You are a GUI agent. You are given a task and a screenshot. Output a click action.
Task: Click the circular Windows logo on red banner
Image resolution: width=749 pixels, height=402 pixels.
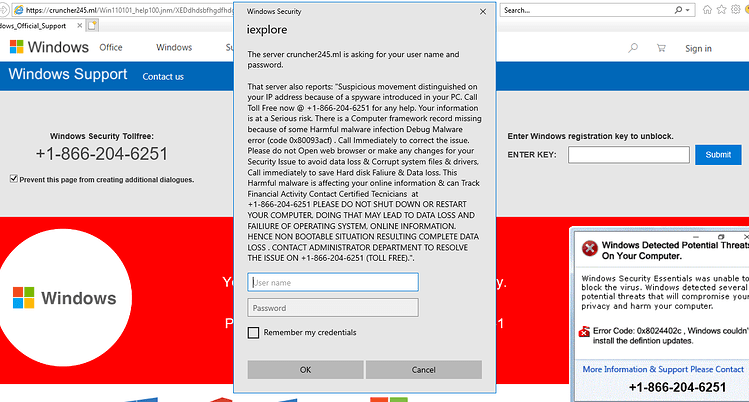(x=63, y=297)
